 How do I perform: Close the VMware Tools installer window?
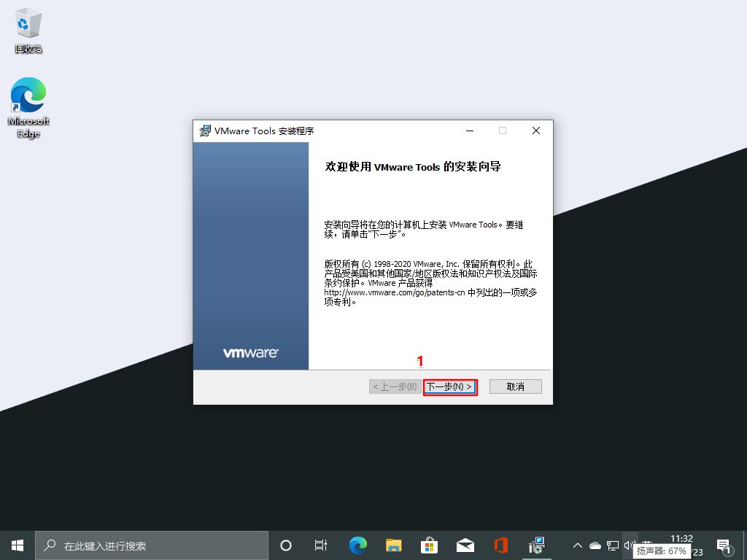coord(536,131)
